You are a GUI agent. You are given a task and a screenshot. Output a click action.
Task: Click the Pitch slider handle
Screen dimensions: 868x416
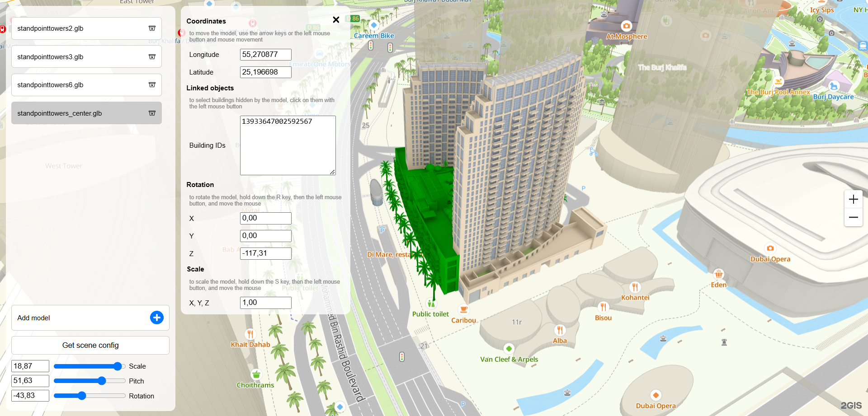102,381
